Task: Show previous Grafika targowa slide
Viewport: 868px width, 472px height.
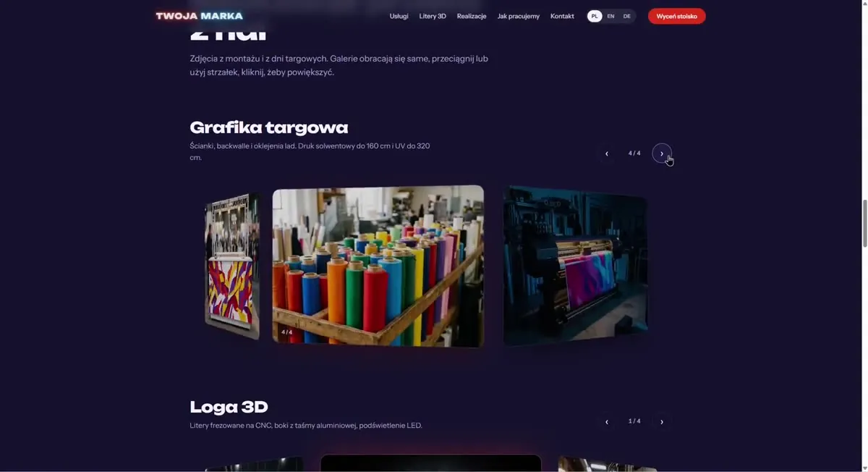Action: (607, 153)
